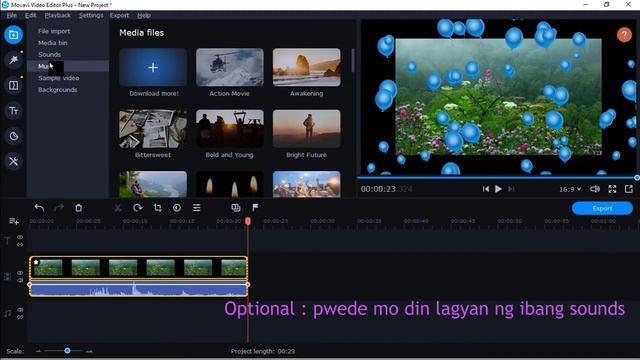Click the Download more! tile

click(153, 67)
